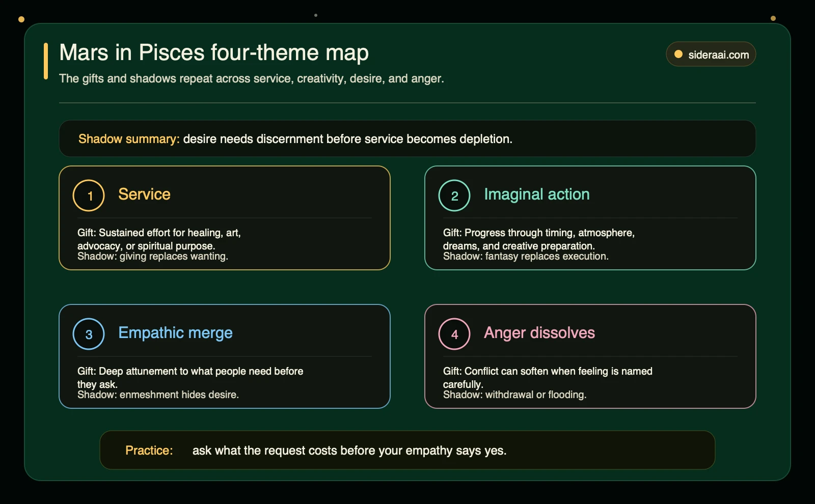Screen dimensions: 815x504
Task: Click the Empathic merge heading
Action: tap(175, 332)
